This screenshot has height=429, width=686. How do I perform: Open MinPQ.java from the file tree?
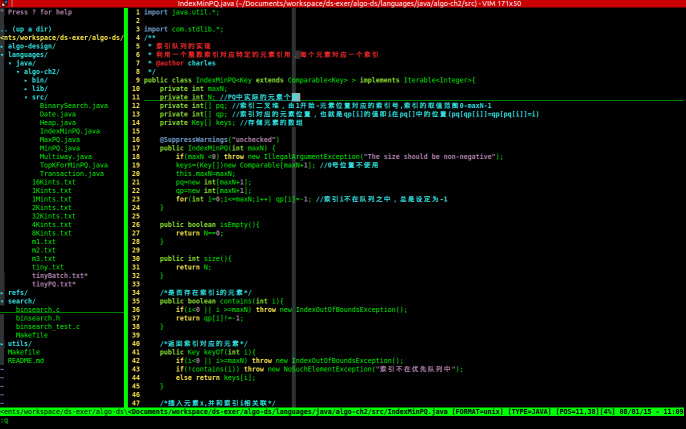[x=60, y=148]
